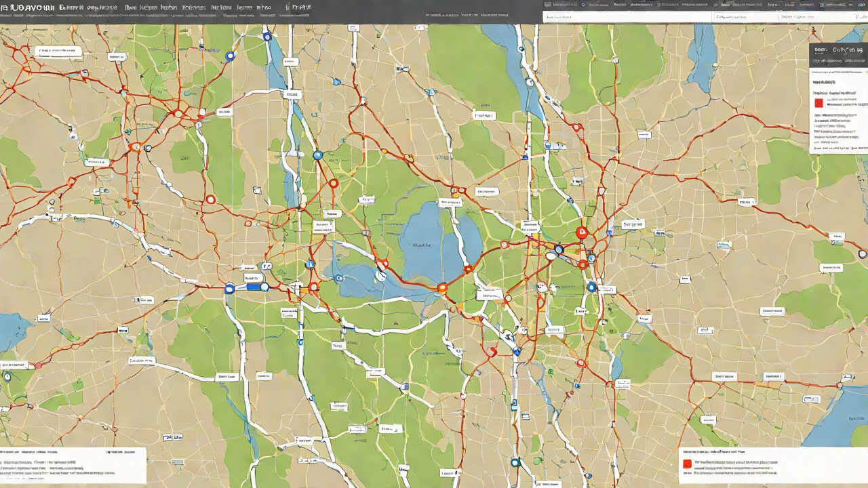The height and width of the screenshot is (488, 868).
Task: Select the red ring marker northwest of the lake
Action: coord(333,183)
